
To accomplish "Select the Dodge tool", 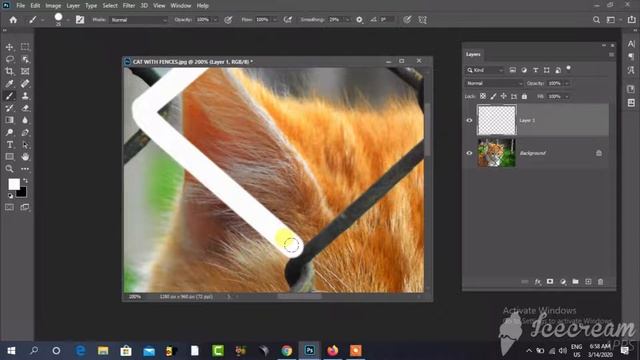I will 9,132.
